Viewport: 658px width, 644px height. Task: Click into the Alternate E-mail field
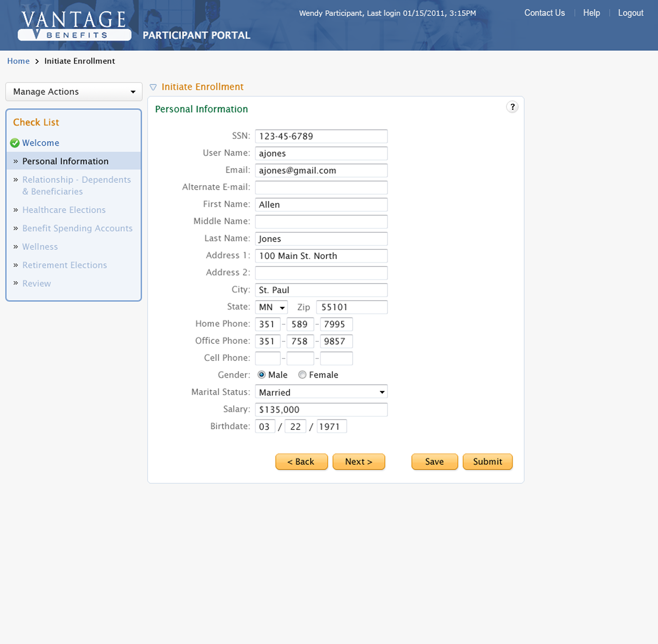[321, 187]
